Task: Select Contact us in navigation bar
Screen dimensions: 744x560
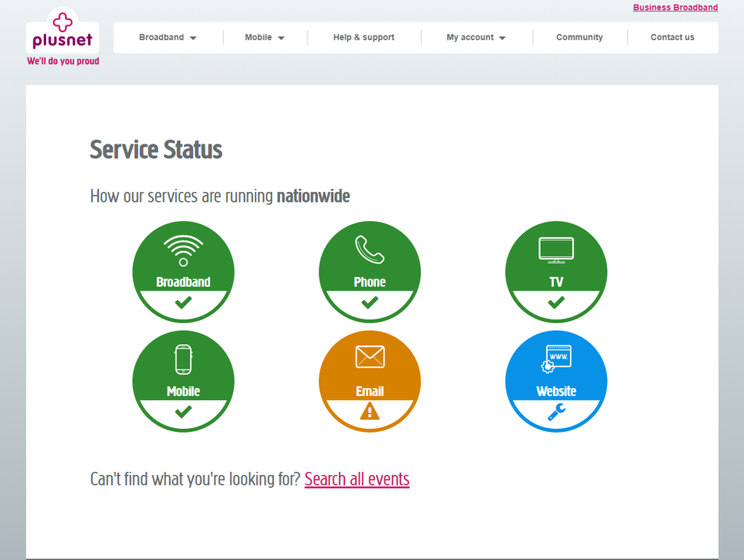Action: point(672,37)
